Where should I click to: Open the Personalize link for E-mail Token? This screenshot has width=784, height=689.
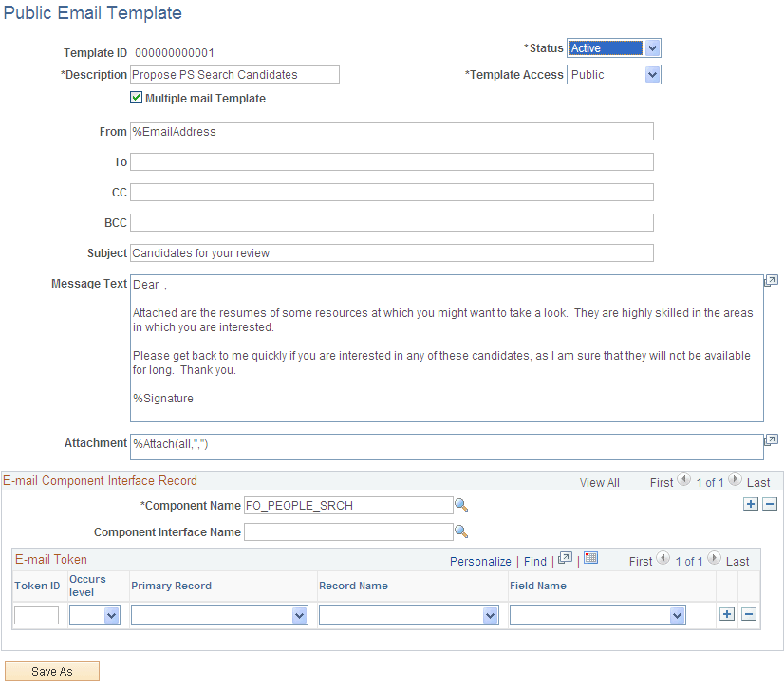pos(480,561)
